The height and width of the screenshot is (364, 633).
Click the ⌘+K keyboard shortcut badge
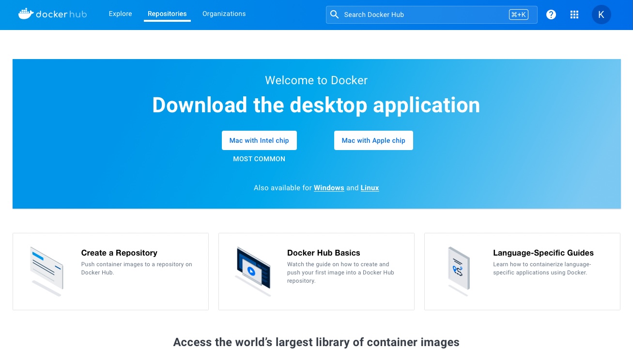coord(519,15)
